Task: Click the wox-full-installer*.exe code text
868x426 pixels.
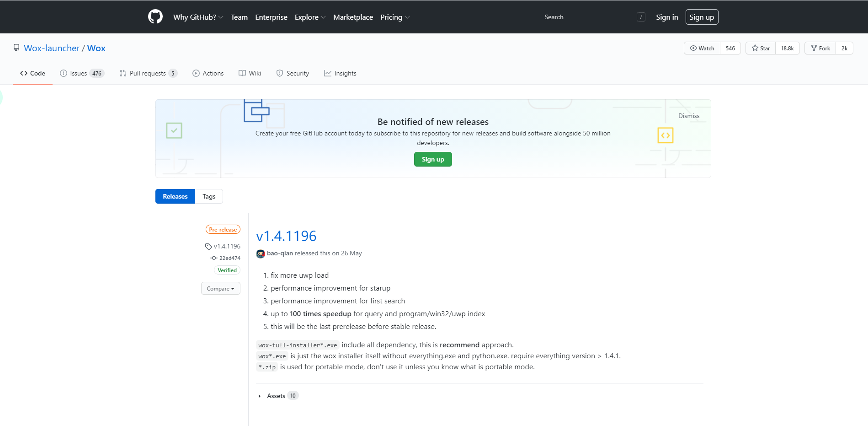Action: [x=298, y=345]
